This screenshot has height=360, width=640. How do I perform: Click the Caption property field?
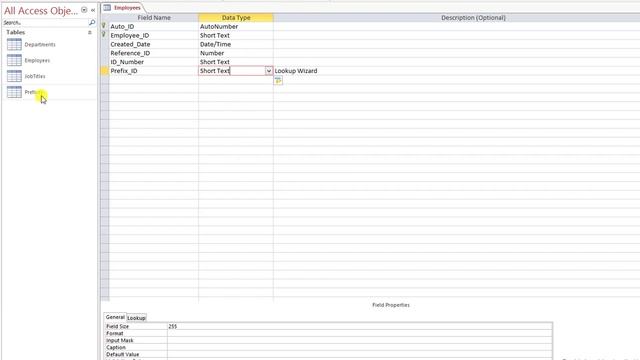coord(360,347)
